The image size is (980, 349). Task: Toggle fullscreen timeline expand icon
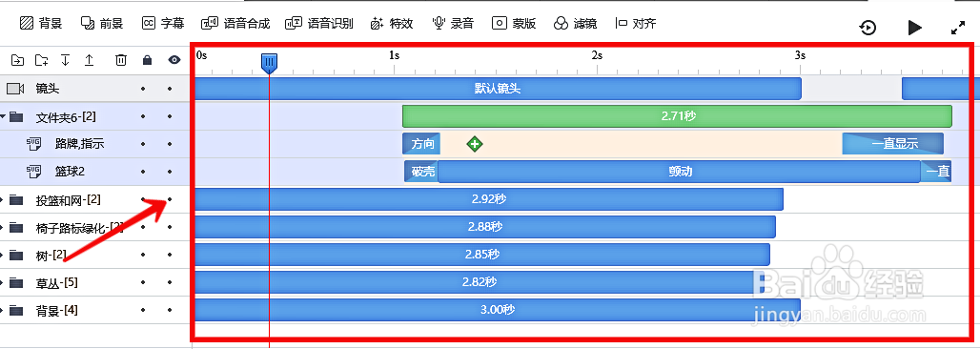point(957,28)
